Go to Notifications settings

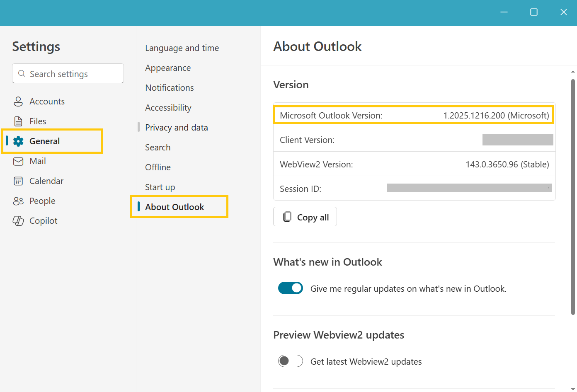pyautogui.click(x=170, y=88)
